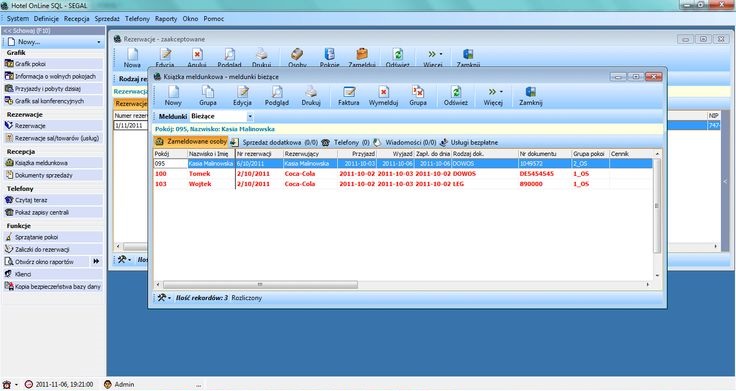Viewport: 736px width, 391px height.
Task: Select row for room 100 Tomek
Action: click(403, 174)
